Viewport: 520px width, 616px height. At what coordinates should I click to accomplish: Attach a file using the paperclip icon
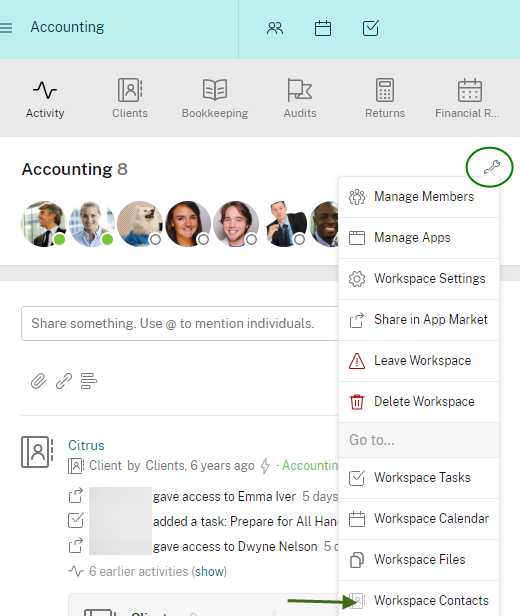click(x=38, y=381)
